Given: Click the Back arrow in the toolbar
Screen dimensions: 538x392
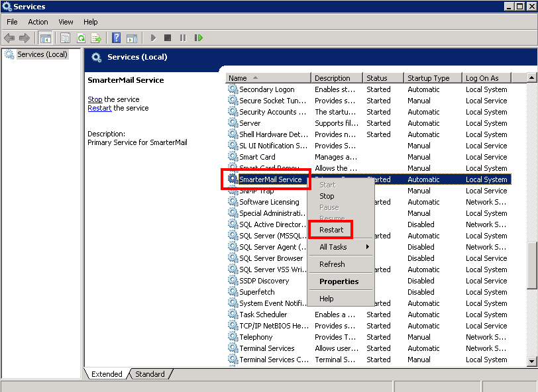Looking at the screenshot, I should pos(9,38).
